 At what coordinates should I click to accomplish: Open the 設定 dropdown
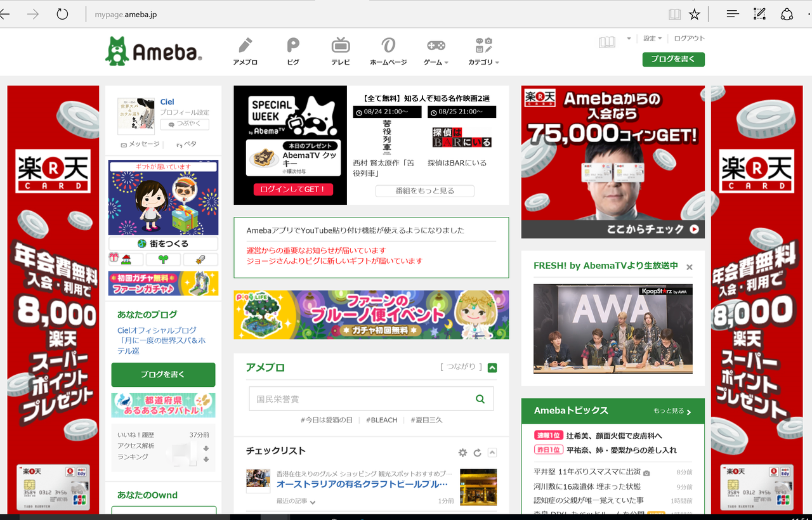pyautogui.click(x=652, y=39)
